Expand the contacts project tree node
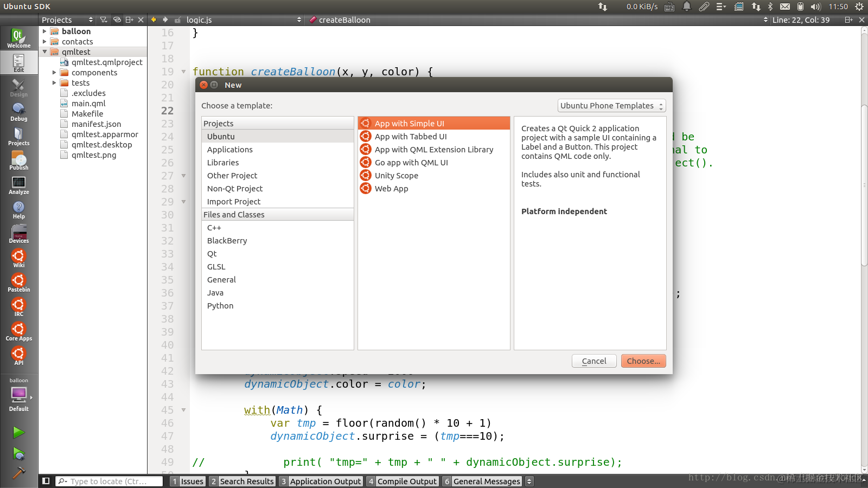The width and height of the screenshot is (868, 488). tap(44, 42)
